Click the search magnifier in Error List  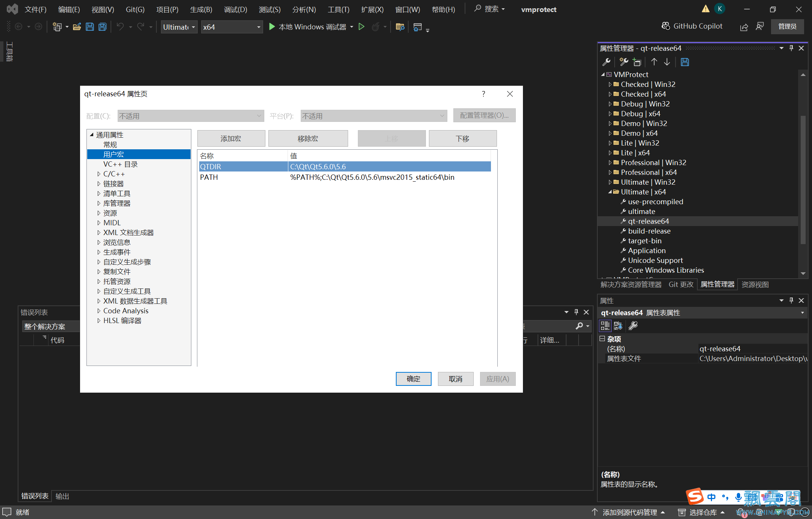[x=579, y=326]
